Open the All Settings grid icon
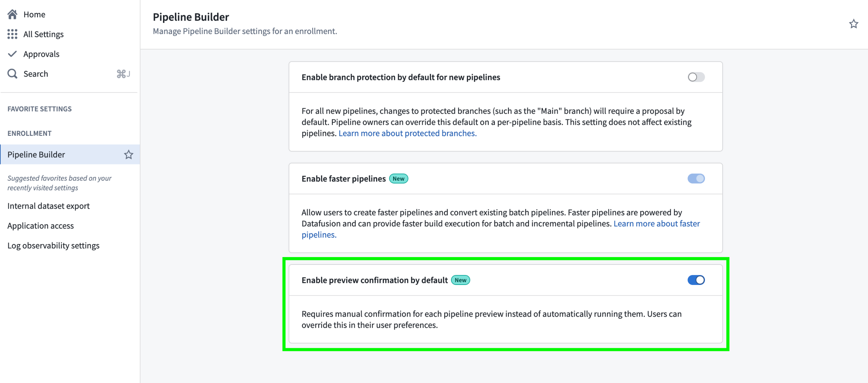 pos(12,34)
